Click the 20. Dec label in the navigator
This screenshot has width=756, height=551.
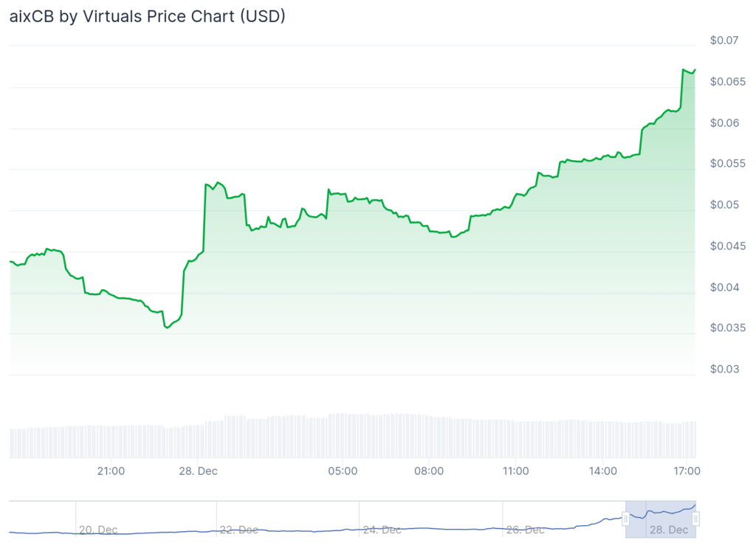[x=98, y=530]
